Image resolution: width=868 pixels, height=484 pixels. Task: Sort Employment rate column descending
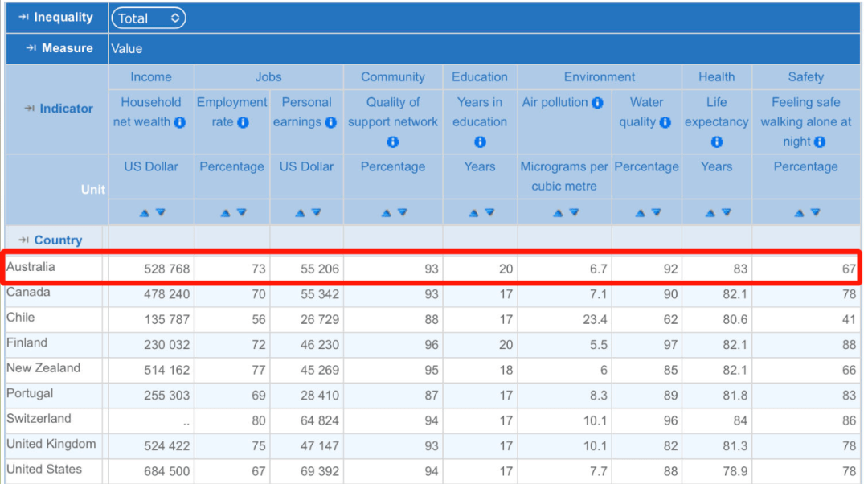pyautogui.click(x=241, y=213)
